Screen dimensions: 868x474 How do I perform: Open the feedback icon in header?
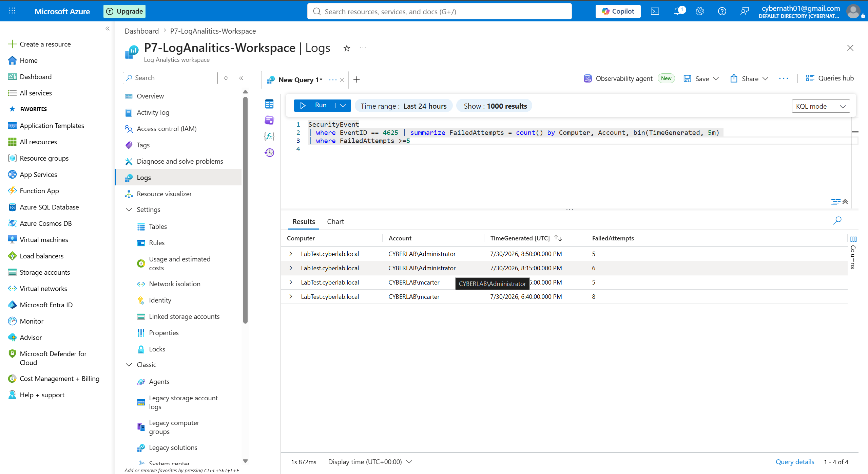click(x=744, y=11)
